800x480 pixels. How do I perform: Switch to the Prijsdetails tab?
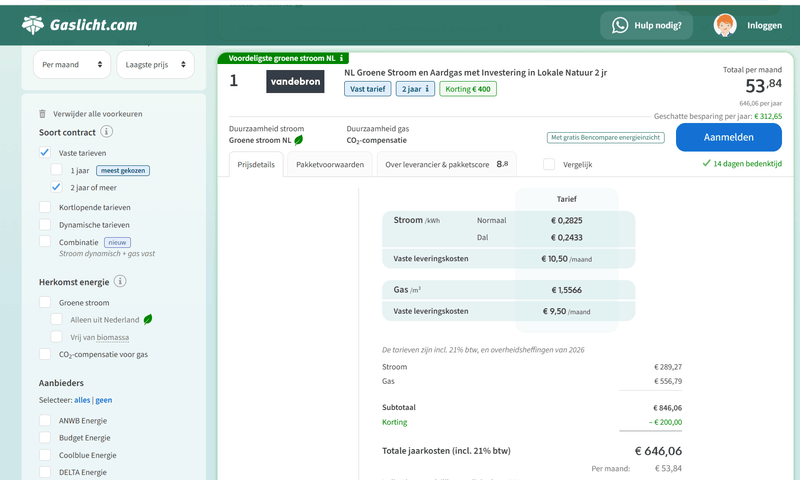click(256, 164)
